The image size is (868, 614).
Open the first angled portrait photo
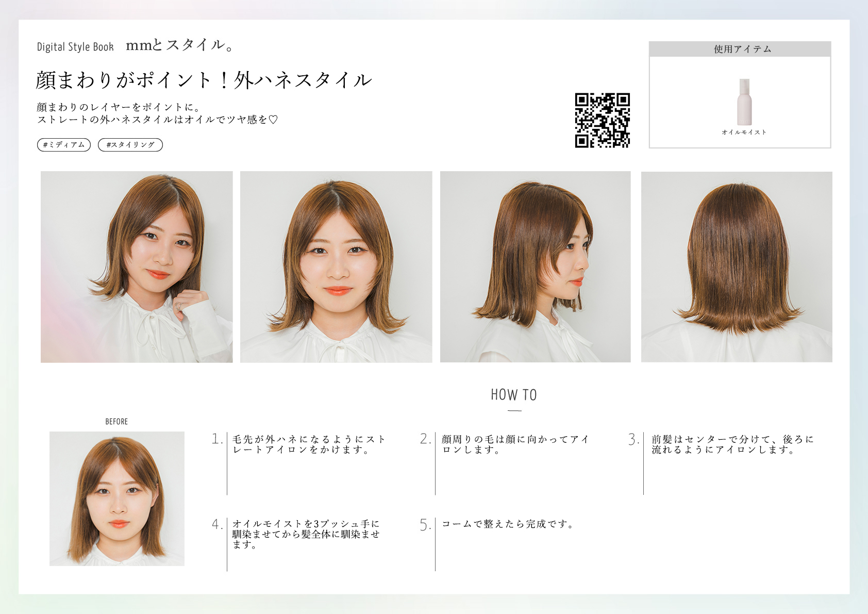(x=137, y=267)
